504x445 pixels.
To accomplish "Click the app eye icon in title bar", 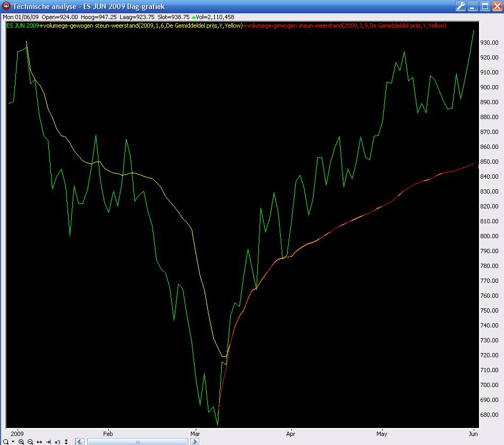I will click(x=6, y=6).
